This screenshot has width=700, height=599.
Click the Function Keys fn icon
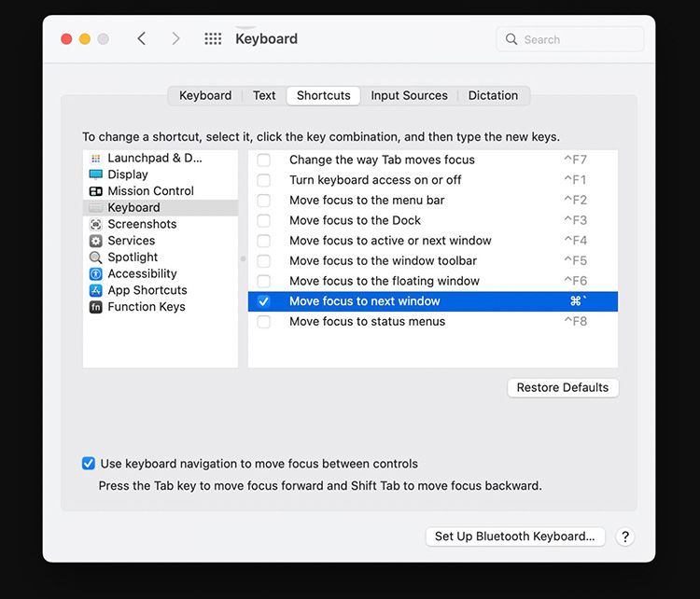pyautogui.click(x=95, y=307)
